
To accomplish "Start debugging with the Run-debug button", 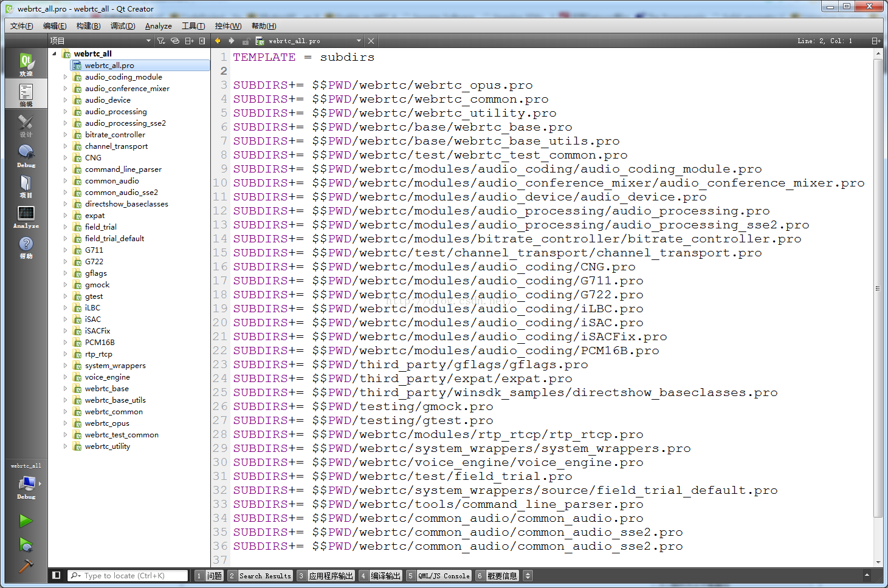I will 26,544.
